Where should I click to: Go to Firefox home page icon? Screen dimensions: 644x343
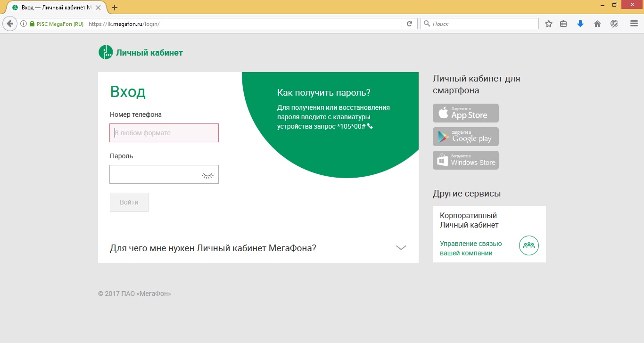[597, 24]
